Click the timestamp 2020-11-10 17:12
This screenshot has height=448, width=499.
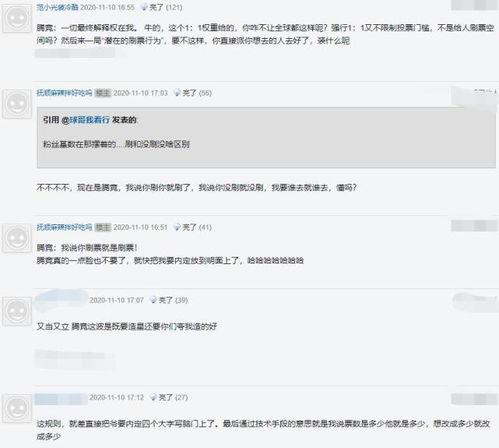click(116, 397)
